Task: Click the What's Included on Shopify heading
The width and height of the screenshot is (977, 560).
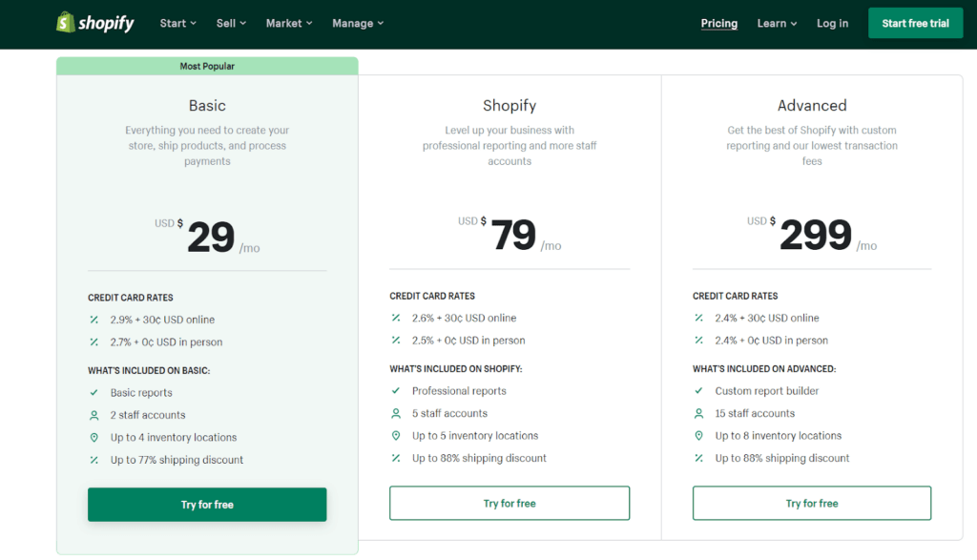Action: (456, 369)
